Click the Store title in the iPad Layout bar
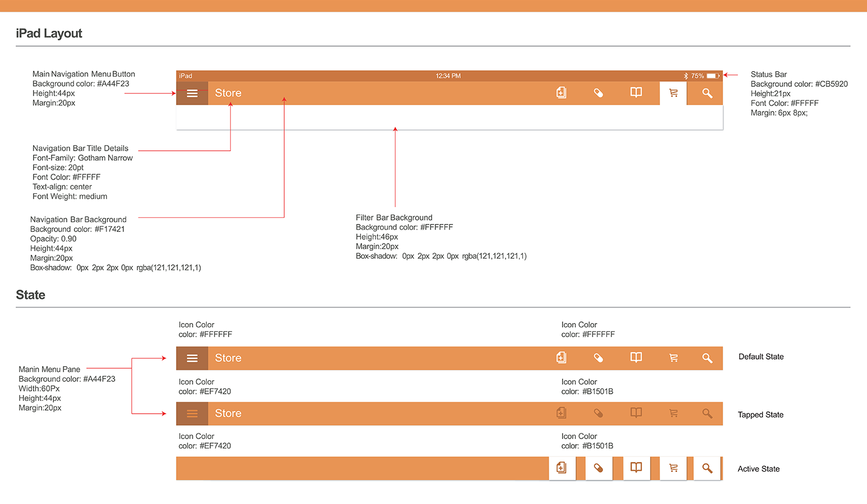The width and height of the screenshot is (867, 504). (228, 93)
